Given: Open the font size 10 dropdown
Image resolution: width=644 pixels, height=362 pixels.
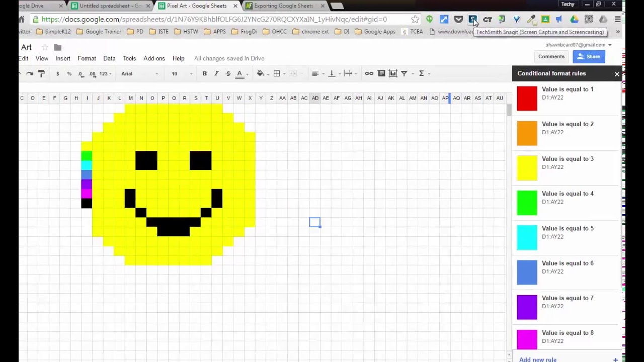Looking at the screenshot, I should coord(182,74).
